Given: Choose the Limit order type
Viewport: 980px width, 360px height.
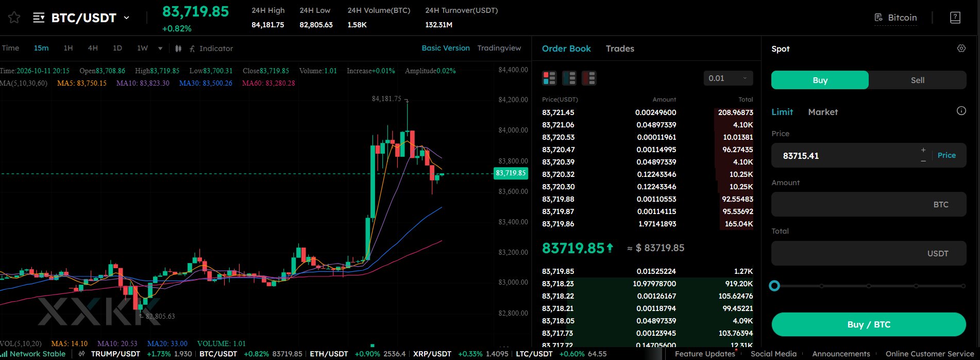Looking at the screenshot, I should tap(782, 112).
